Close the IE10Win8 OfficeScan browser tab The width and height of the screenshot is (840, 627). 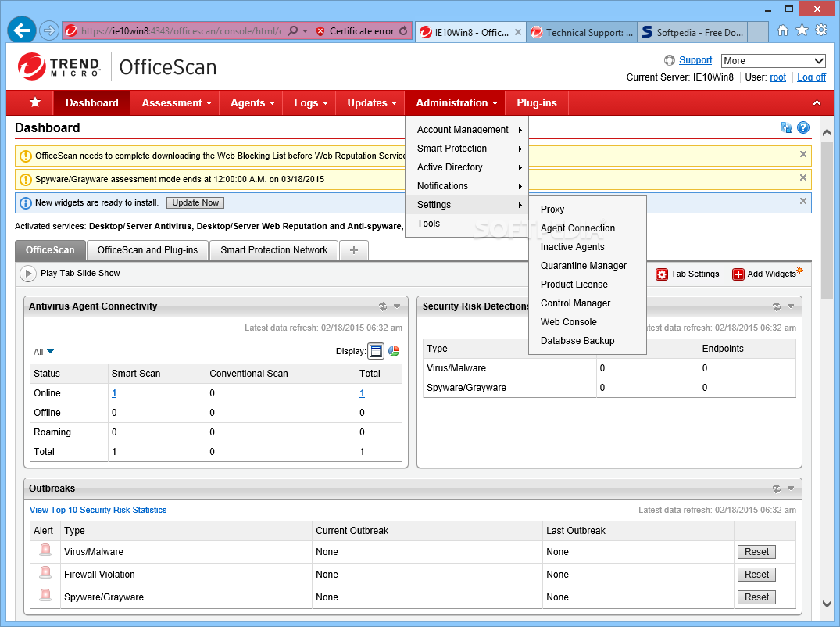[518, 32]
